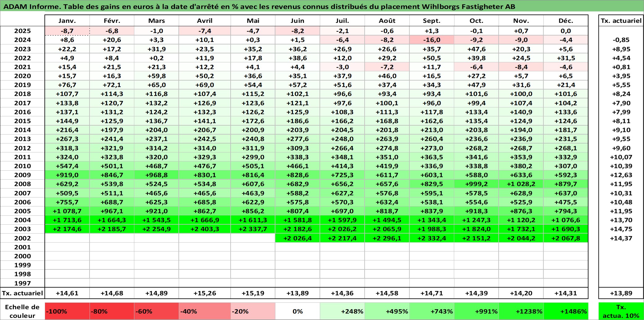Click the -0,85 actuarial rate for 2024
The height and width of the screenshot is (320, 644).
point(621,40)
